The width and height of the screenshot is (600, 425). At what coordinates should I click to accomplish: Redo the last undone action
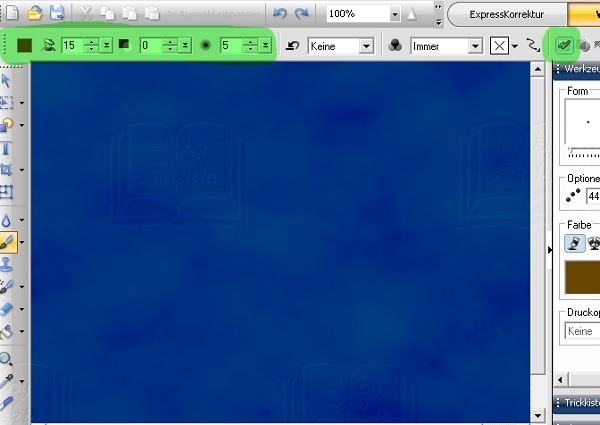[302, 14]
